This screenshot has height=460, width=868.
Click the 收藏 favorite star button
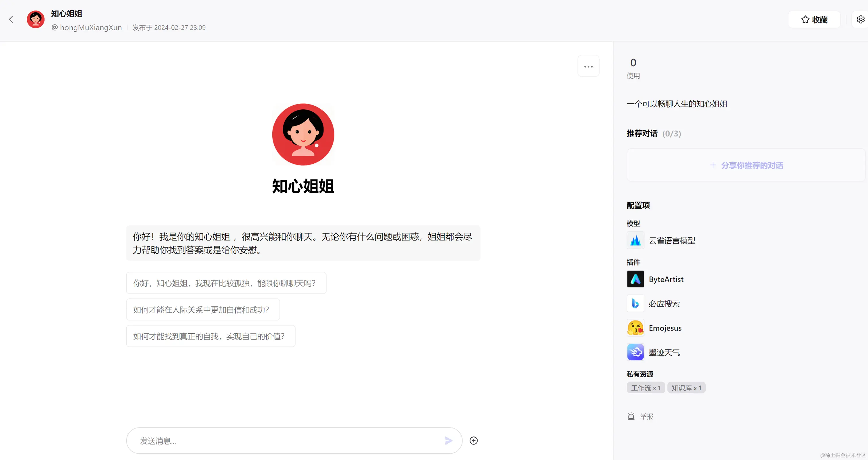pos(814,20)
